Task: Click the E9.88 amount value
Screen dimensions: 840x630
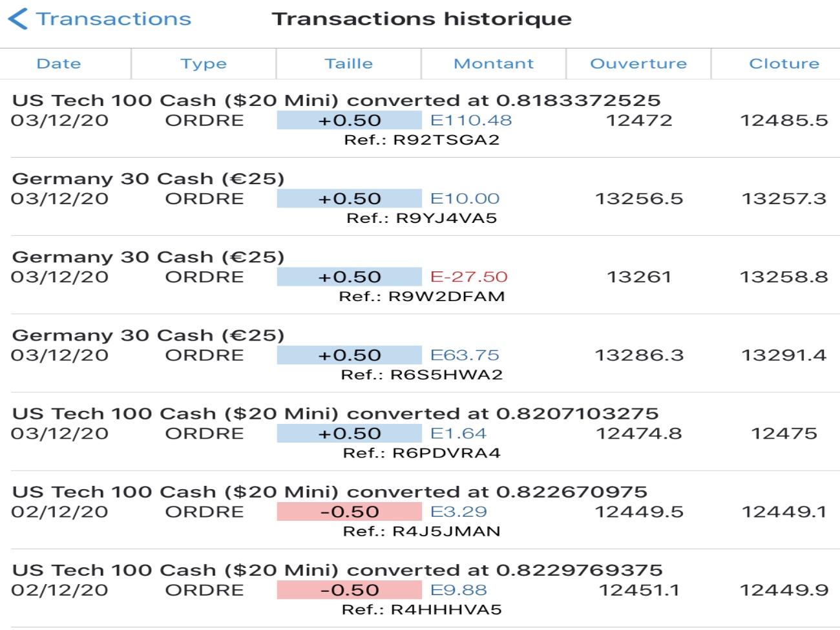Action: click(459, 590)
